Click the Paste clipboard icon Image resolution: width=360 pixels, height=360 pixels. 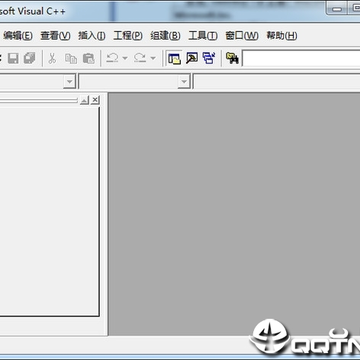click(89, 58)
